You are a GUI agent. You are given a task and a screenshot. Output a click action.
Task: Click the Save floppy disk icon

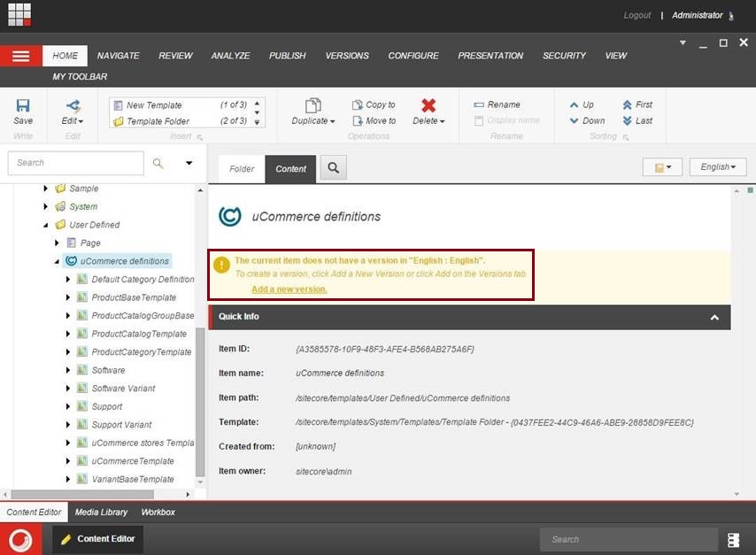pyautogui.click(x=23, y=105)
